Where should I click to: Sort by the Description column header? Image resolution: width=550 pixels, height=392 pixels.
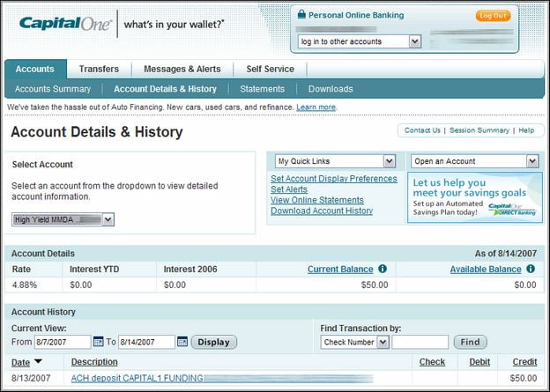click(94, 362)
